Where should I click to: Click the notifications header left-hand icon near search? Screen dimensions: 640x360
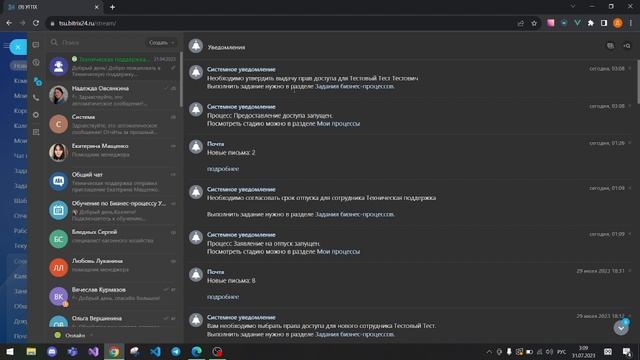click(x=610, y=46)
